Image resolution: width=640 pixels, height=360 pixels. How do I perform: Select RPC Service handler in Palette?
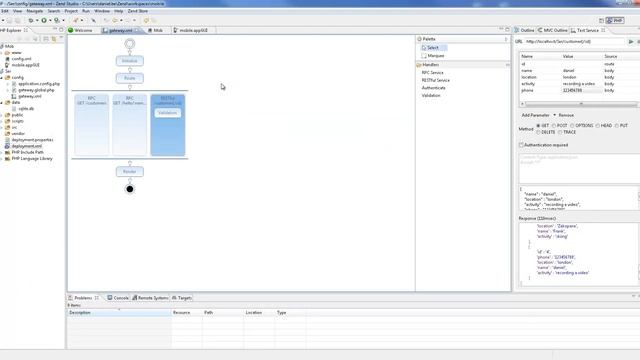433,73
